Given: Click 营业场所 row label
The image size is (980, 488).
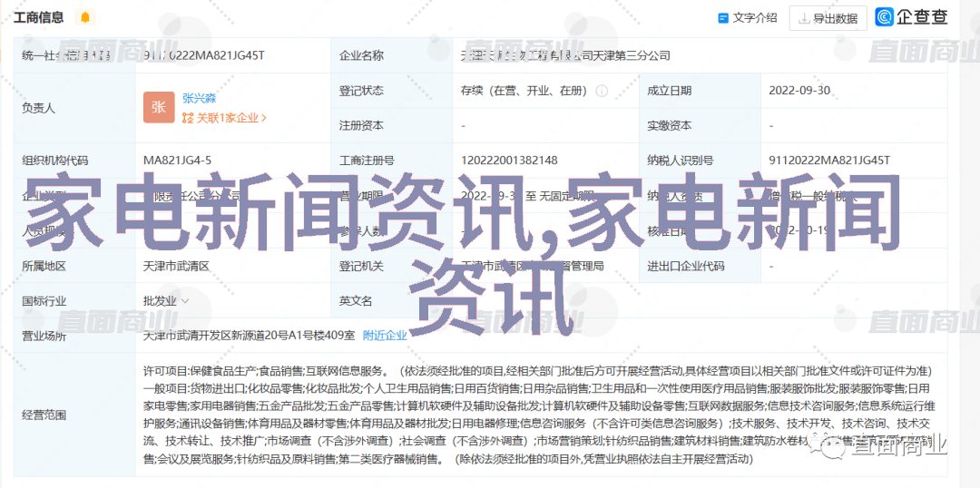Looking at the screenshot, I should pyautogui.click(x=44, y=335).
